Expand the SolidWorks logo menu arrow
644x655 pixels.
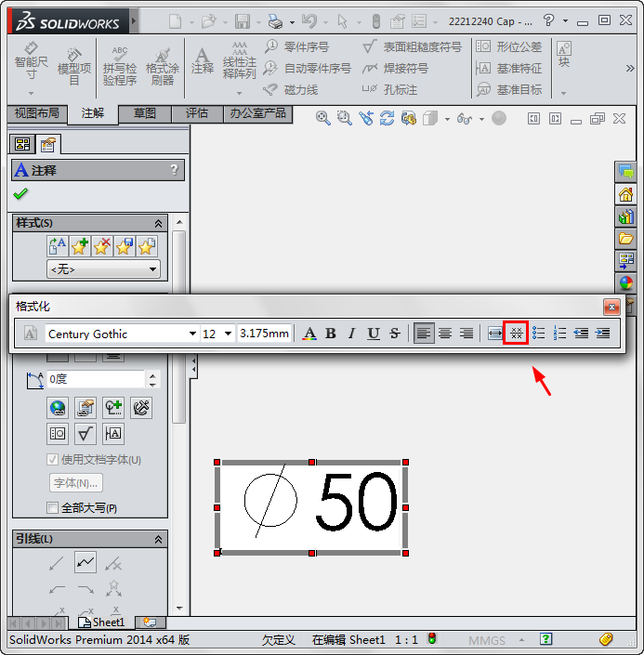[x=133, y=20]
